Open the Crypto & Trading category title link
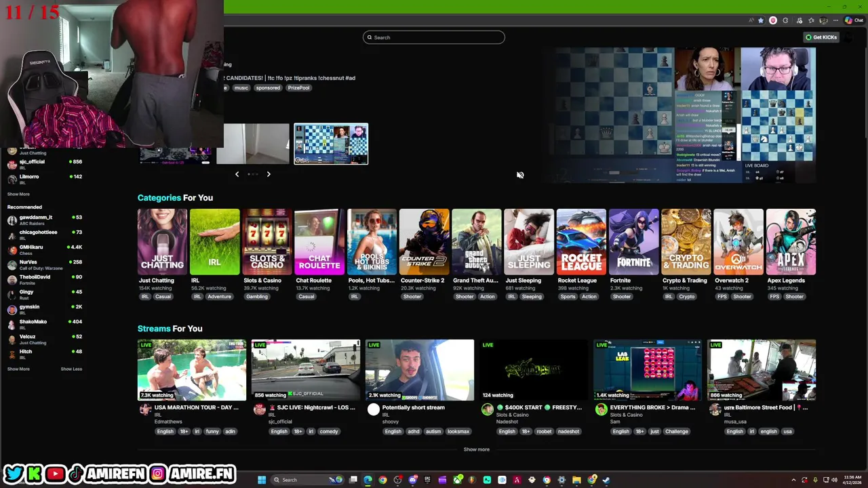Image resolution: width=868 pixels, height=488 pixels. (684, 281)
